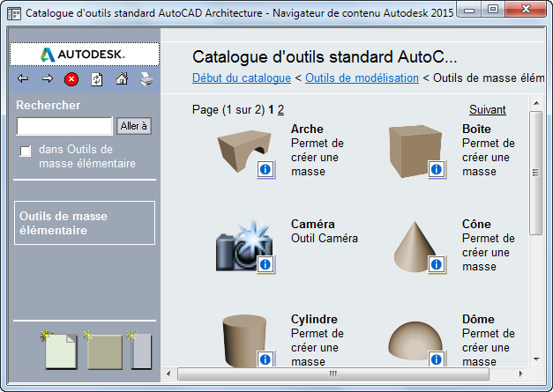Refresh the catalog page

pyautogui.click(x=97, y=79)
